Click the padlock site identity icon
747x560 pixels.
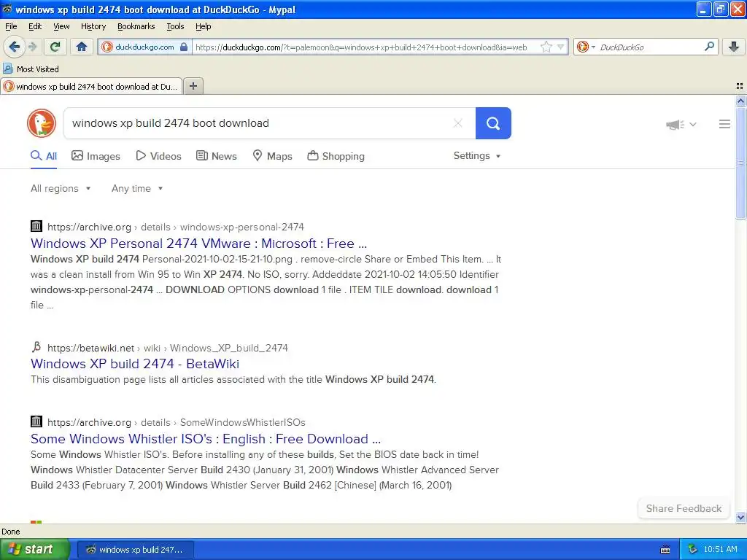[183, 47]
